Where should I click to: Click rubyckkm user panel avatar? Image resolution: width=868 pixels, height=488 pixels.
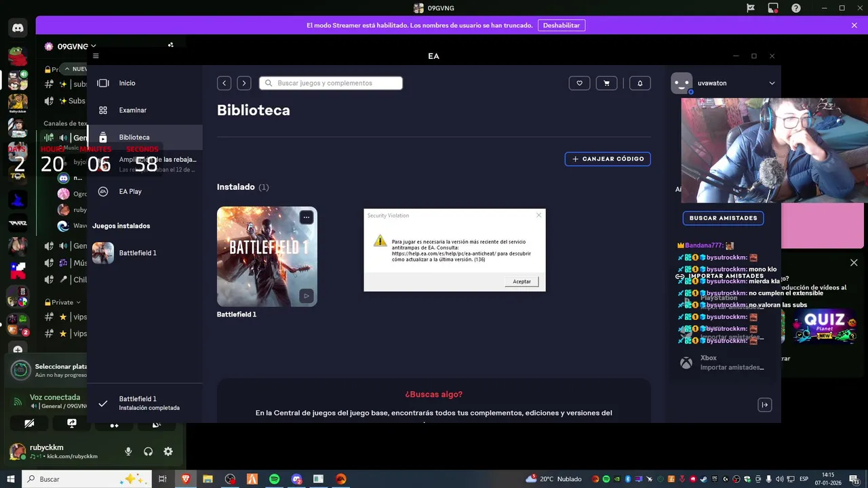click(x=18, y=451)
